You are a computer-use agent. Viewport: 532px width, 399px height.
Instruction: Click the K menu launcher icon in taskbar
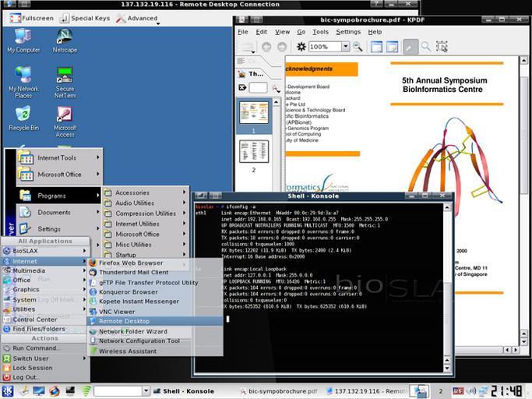(x=7, y=390)
